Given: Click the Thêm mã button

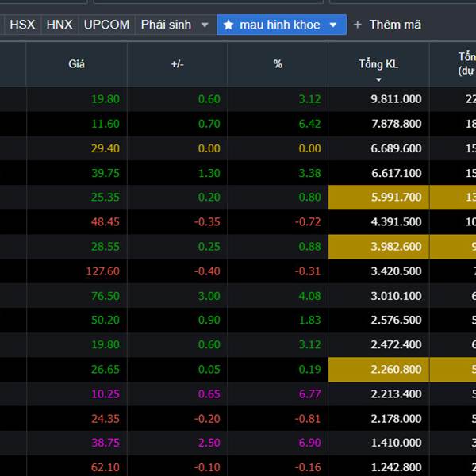Looking at the screenshot, I should tap(395, 25).
